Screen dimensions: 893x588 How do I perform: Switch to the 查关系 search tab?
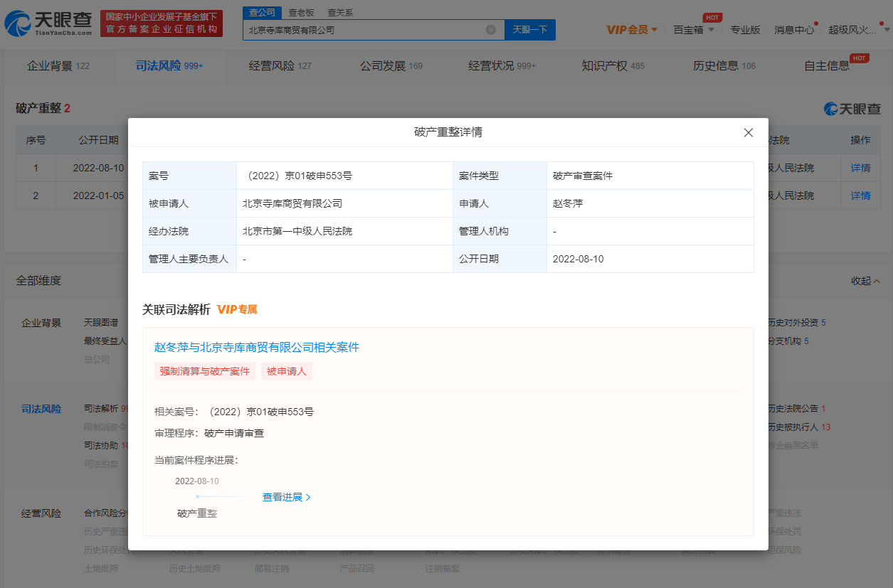pyautogui.click(x=339, y=13)
